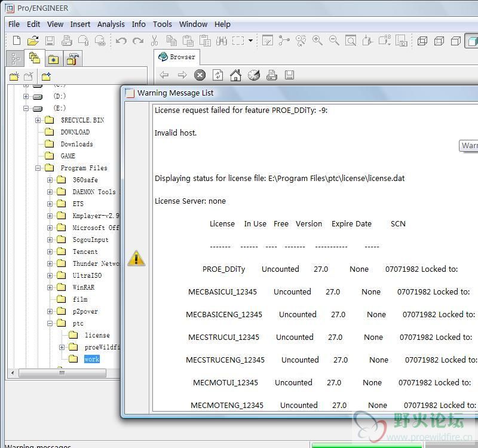Screen dimensions: 478x448
Task: Click the new folder icon in navigator
Action: tap(14, 76)
